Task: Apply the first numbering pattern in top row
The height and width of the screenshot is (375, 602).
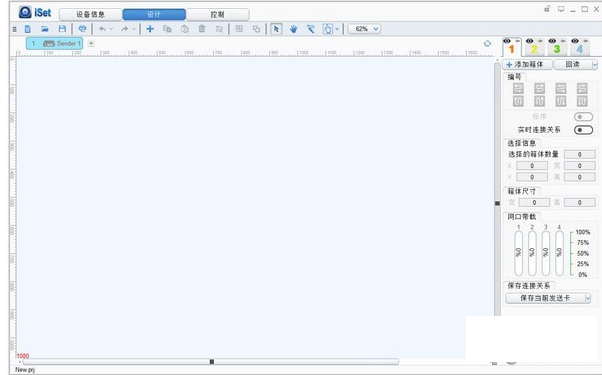Action: (x=518, y=89)
